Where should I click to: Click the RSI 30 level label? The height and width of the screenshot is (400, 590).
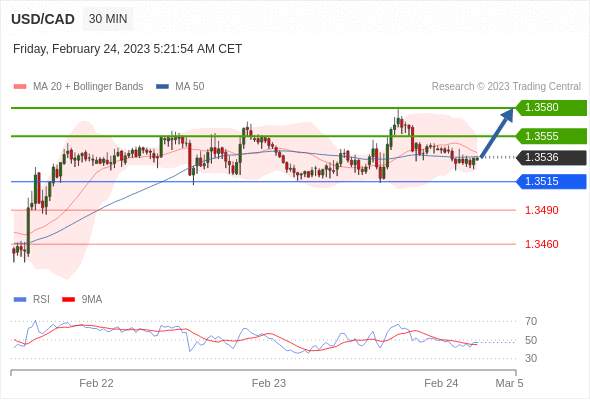point(531,358)
